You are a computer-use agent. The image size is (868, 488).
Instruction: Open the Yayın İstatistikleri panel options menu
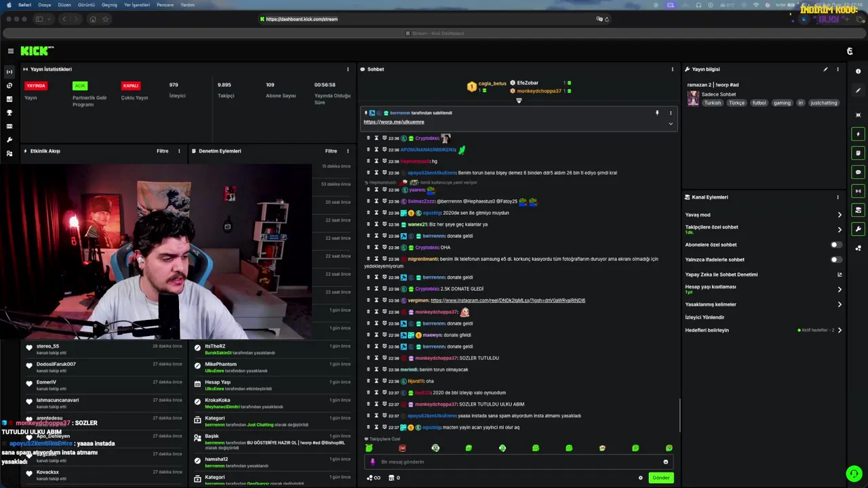[348, 69]
